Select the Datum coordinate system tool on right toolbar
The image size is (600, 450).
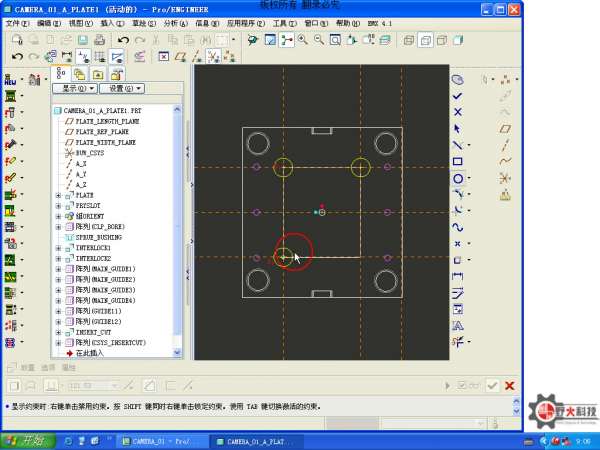pyautogui.click(x=505, y=178)
